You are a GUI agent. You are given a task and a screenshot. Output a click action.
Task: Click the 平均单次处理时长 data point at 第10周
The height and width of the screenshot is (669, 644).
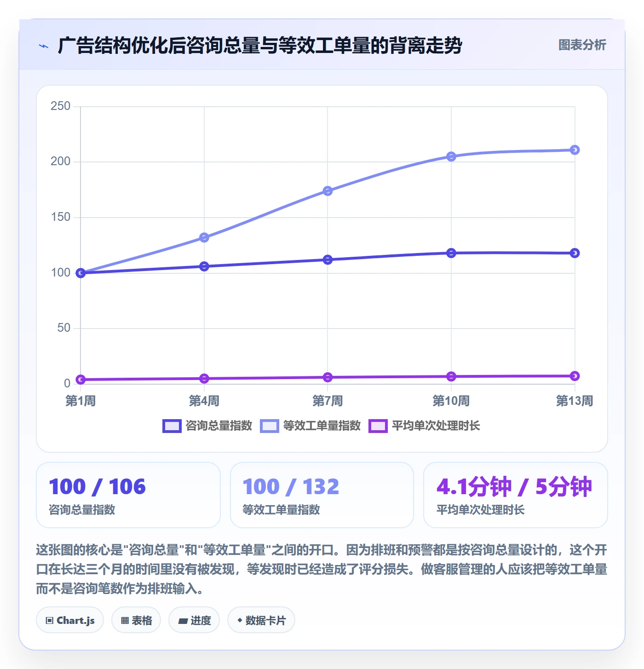[x=451, y=376]
